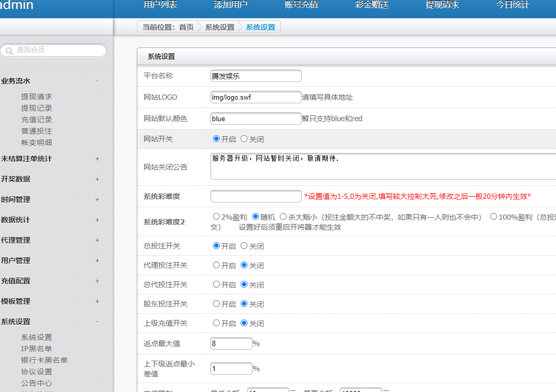The height and width of the screenshot is (392, 556).
Task: Collapse the 业务流水 sidebar section
Action: 97,81
